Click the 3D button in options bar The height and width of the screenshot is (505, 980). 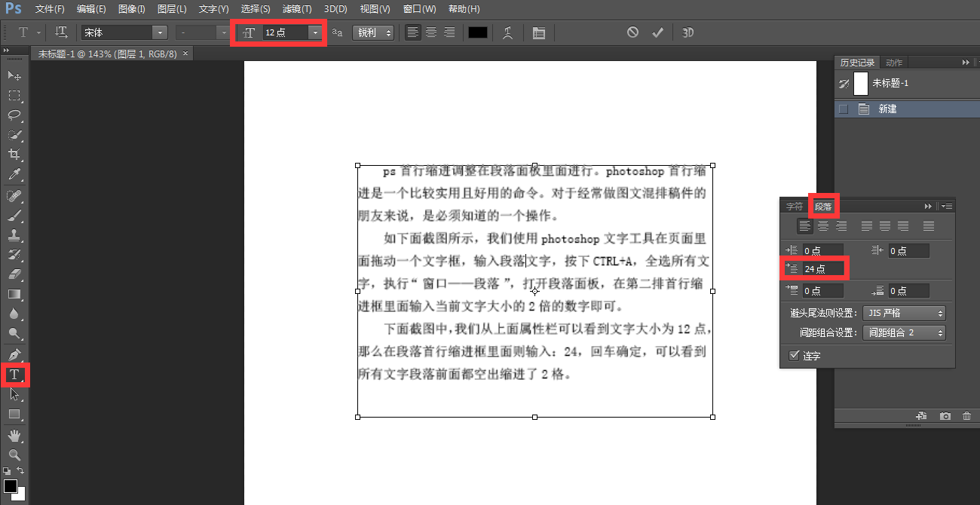pos(688,32)
